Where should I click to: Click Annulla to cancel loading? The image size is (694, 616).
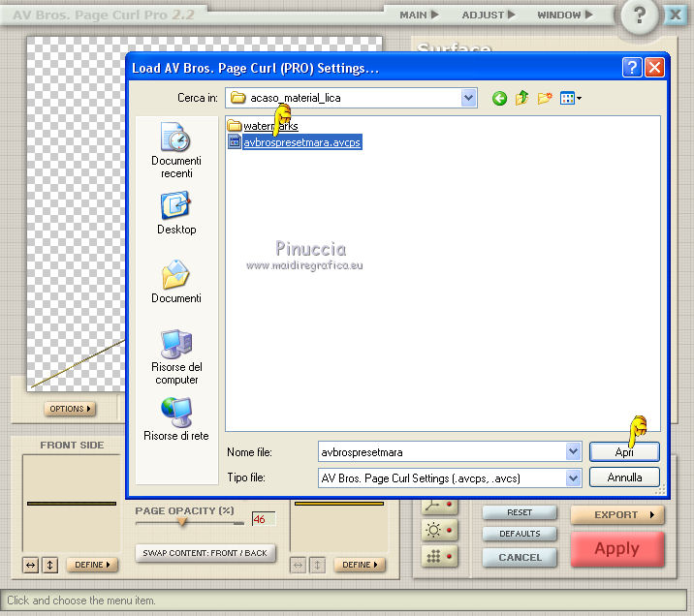(x=624, y=477)
